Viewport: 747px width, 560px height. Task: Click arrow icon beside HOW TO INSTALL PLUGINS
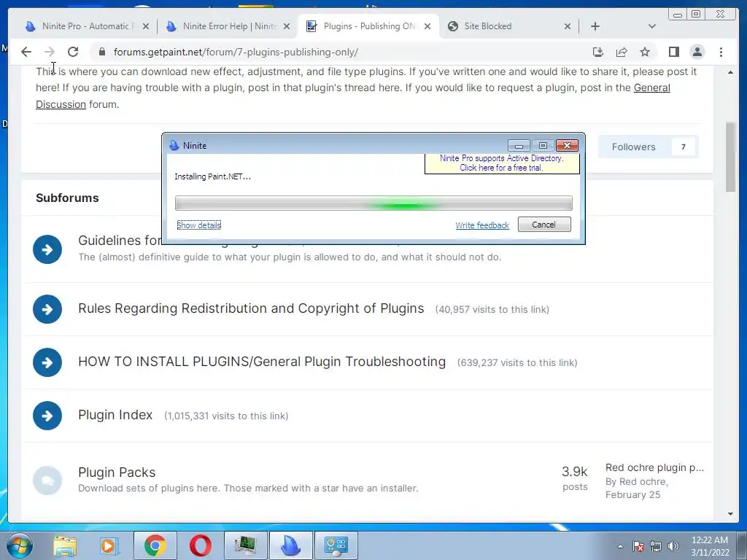[47, 362]
